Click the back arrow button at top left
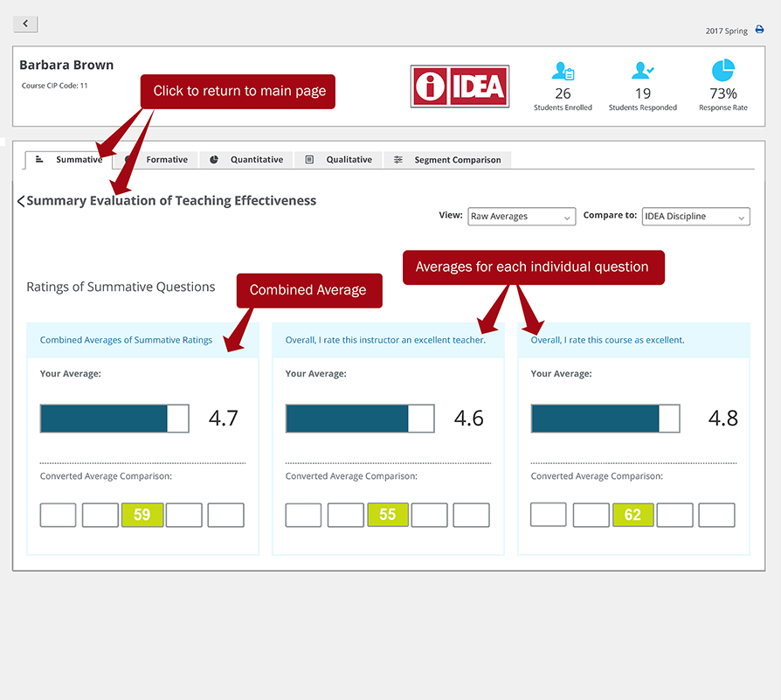Screen dimensions: 781x700 click(25, 24)
